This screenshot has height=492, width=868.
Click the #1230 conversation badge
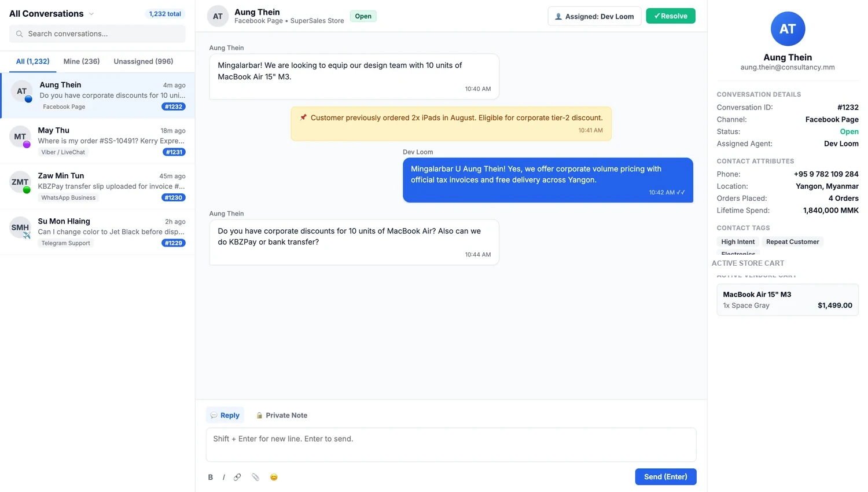[174, 197]
